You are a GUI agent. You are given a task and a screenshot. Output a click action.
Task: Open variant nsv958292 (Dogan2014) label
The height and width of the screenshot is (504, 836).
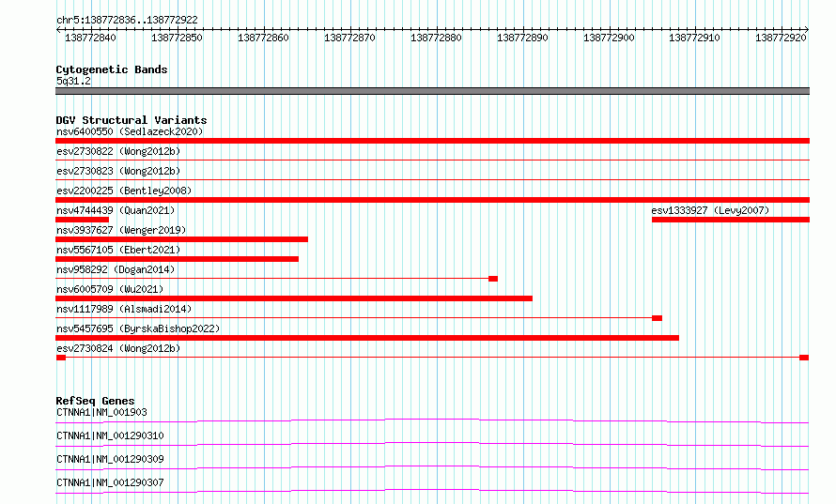point(116,269)
